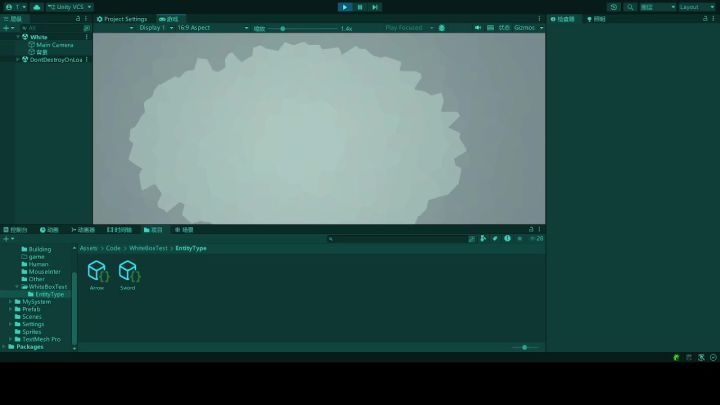The width and height of the screenshot is (720, 405).
Task: Click WhiteBoxTest in the breadcrumb path
Action: 148,248
